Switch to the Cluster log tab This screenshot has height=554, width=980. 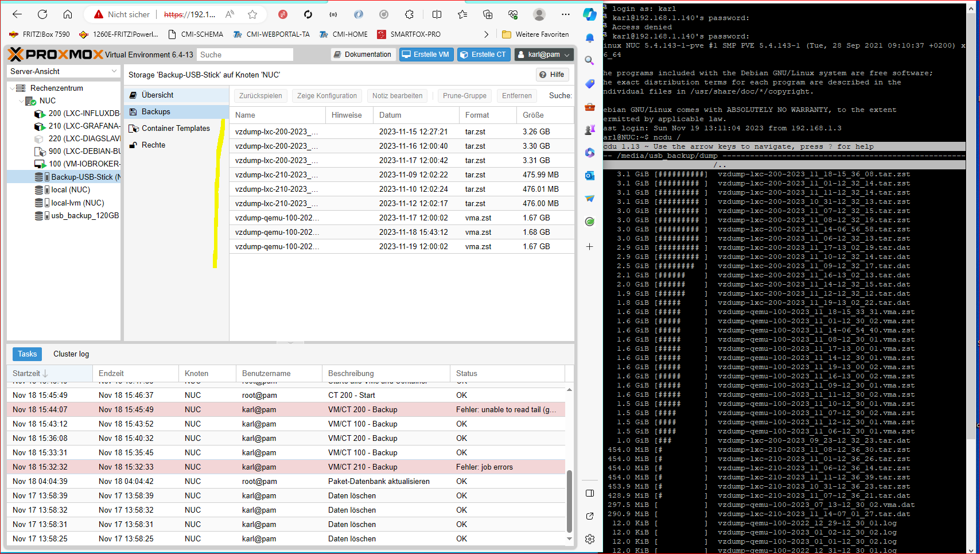pyautogui.click(x=71, y=354)
